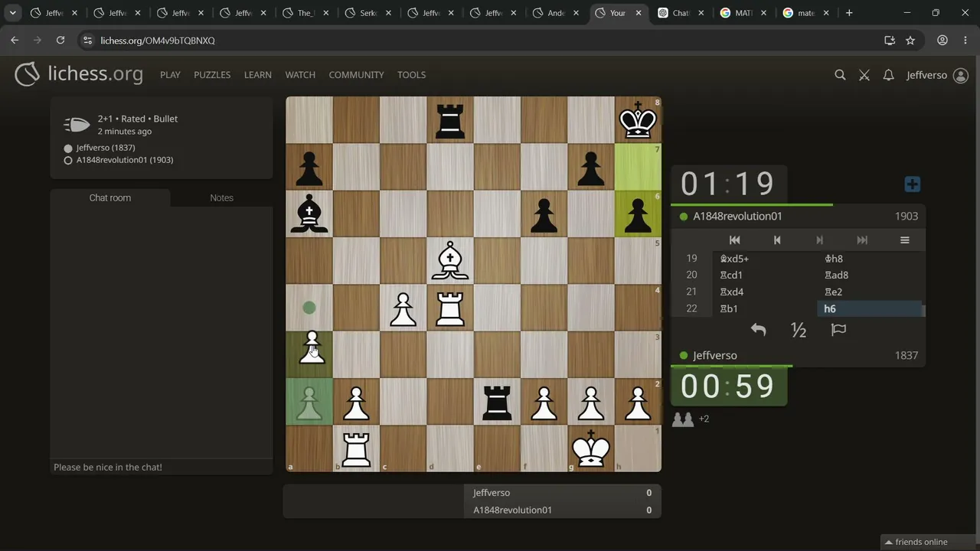Click the green move dot on a4

pyautogui.click(x=309, y=308)
